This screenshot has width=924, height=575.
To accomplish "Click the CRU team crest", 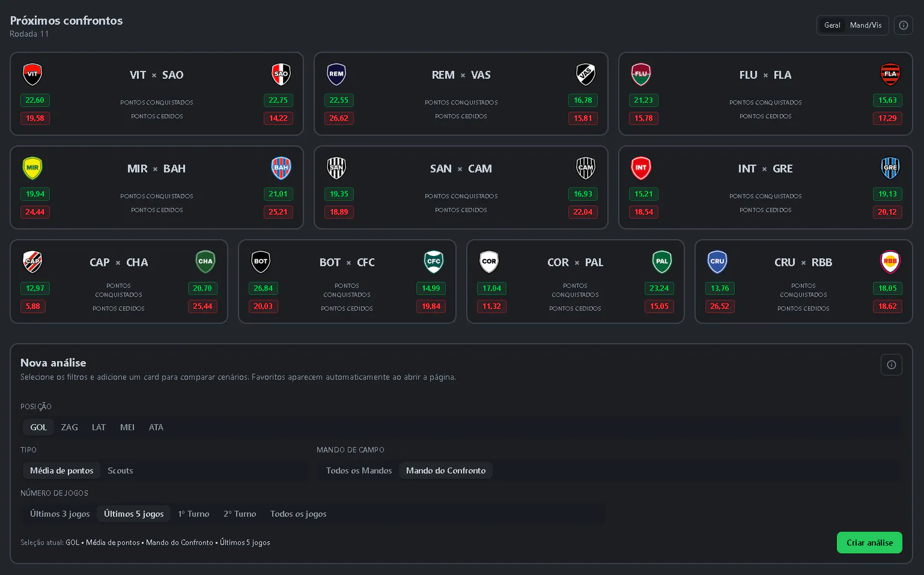I will point(717,261).
